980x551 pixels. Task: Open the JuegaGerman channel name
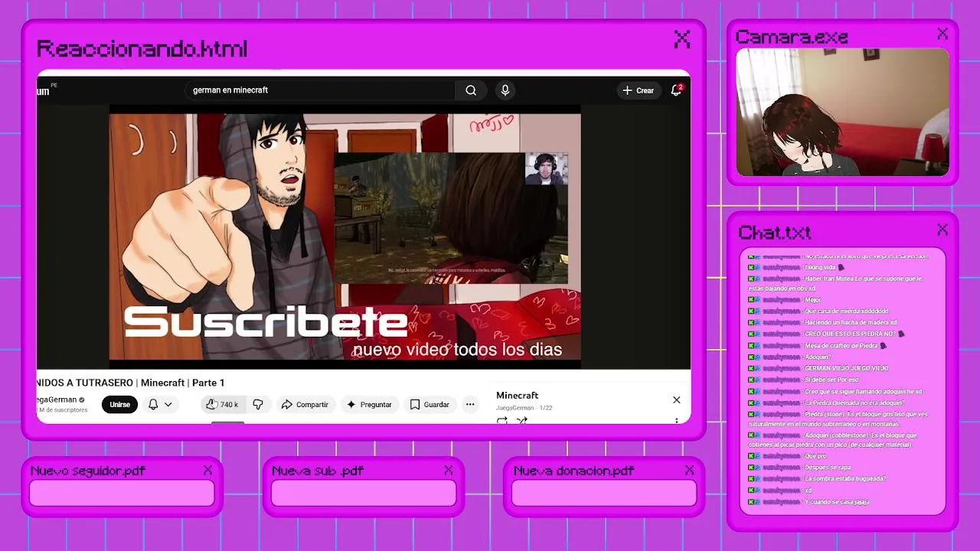click(x=57, y=399)
